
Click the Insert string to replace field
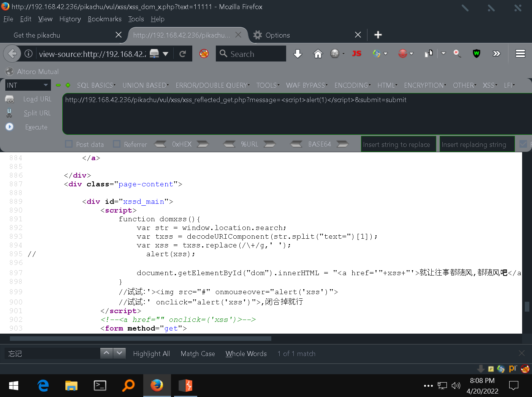click(398, 144)
